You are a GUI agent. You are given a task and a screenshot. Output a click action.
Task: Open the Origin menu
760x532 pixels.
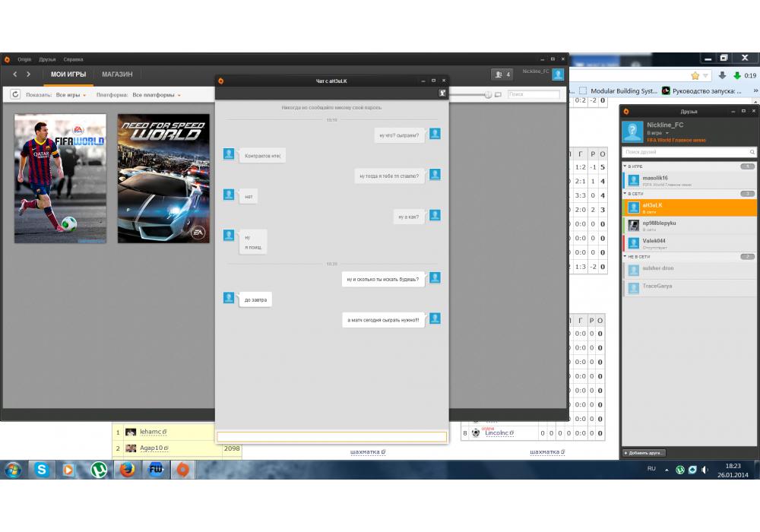24,59
